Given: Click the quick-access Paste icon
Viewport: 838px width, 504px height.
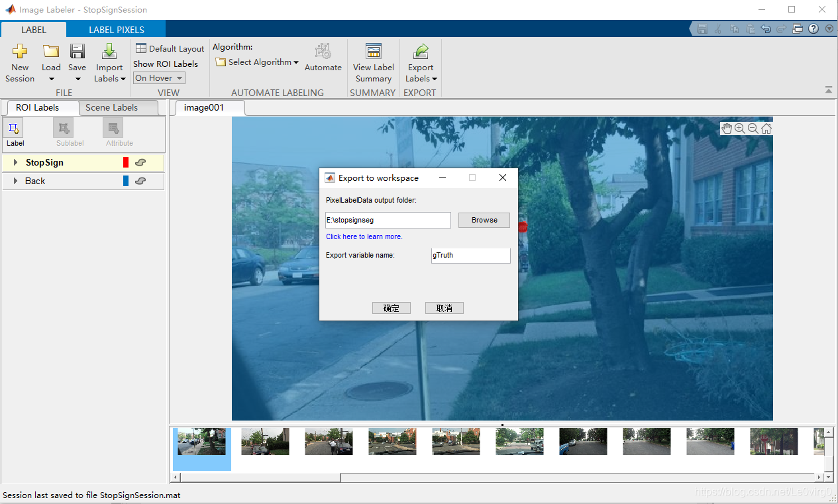Looking at the screenshot, I should click(750, 29).
